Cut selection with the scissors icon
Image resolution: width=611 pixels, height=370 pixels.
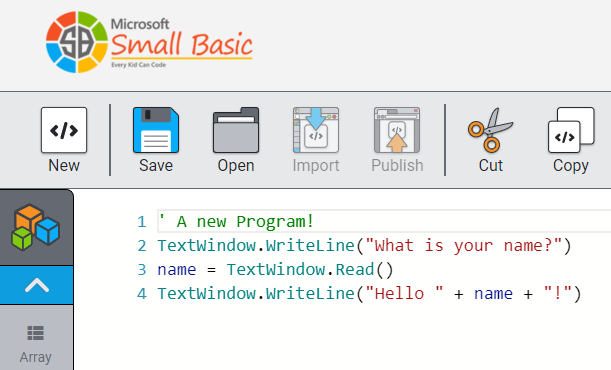tap(491, 130)
